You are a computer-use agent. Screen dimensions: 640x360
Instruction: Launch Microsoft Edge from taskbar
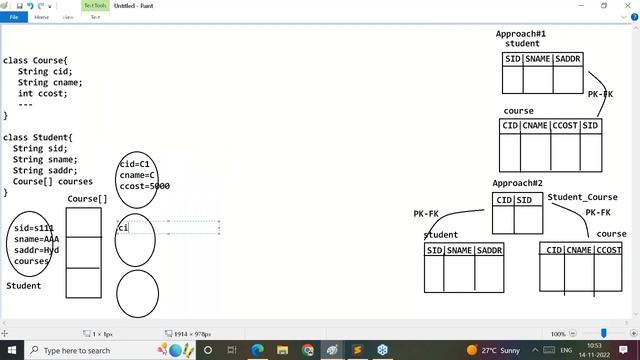click(258, 350)
